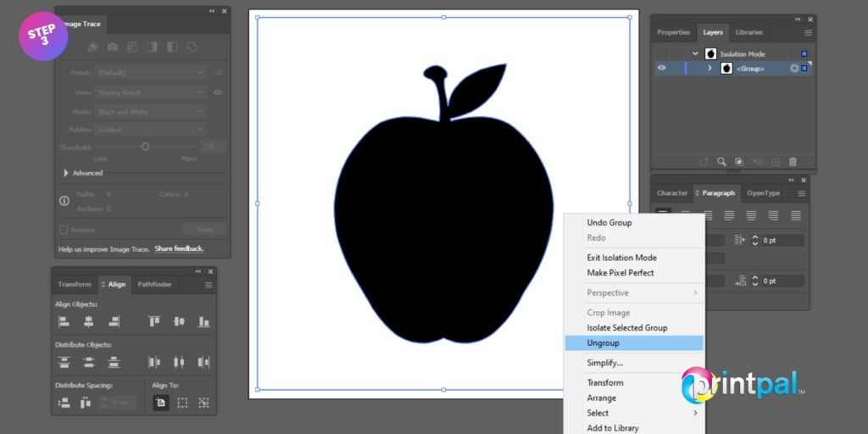
Task: Click Horizontal Distribute Space icon
Action: pos(86,403)
